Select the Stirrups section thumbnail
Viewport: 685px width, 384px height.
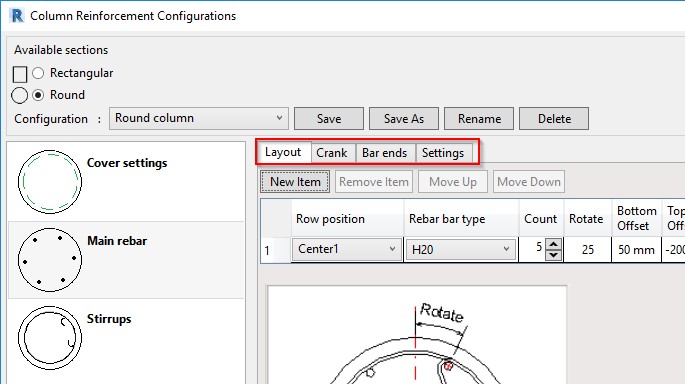coord(50,338)
